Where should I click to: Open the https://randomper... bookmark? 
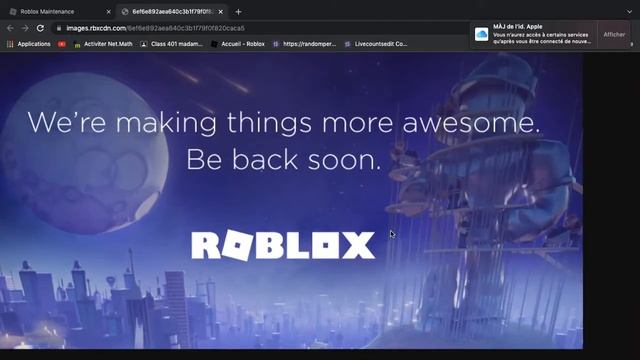pos(304,44)
